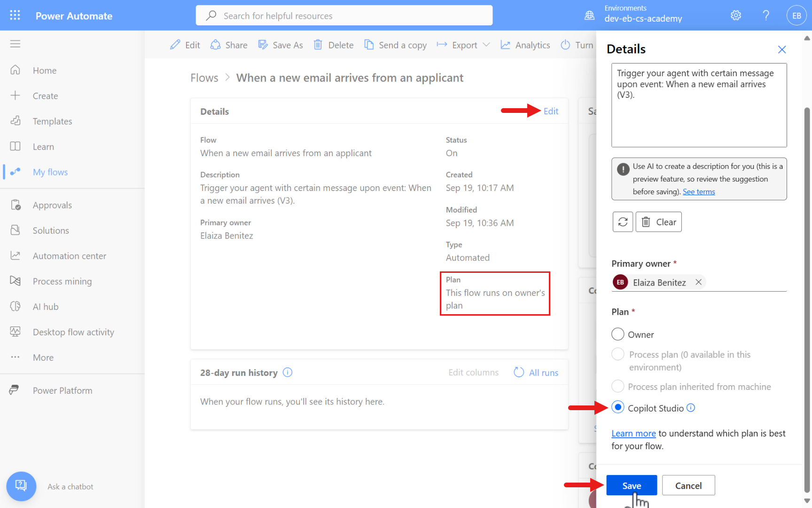Open the app launcher waffle icon
Viewport: 812px width, 508px height.
[x=15, y=16]
